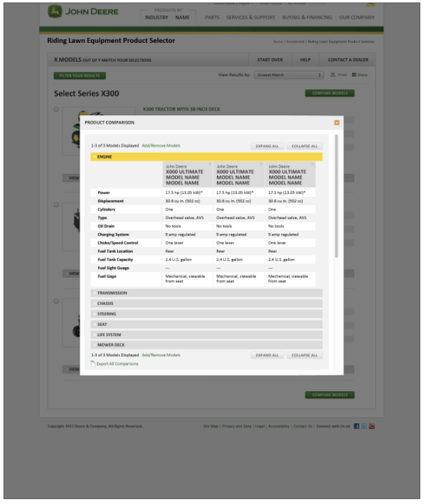Click the Power row label

point(103,193)
